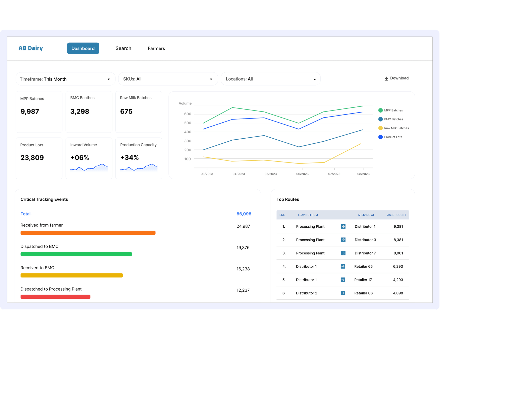Click arrow icon for Retailer 65 route
The width and height of the screenshot is (522, 420).
343,266
